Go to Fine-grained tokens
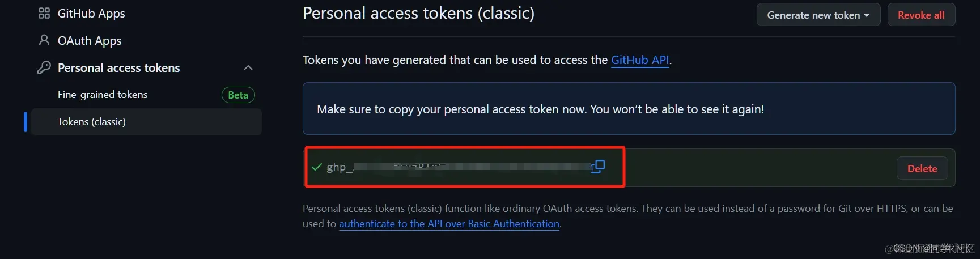 click(103, 95)
